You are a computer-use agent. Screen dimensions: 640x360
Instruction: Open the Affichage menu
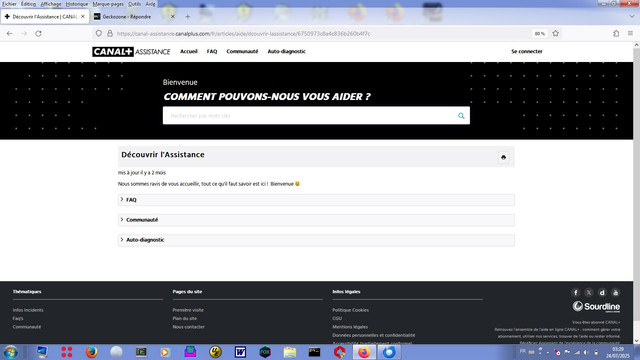coord(51,4)
